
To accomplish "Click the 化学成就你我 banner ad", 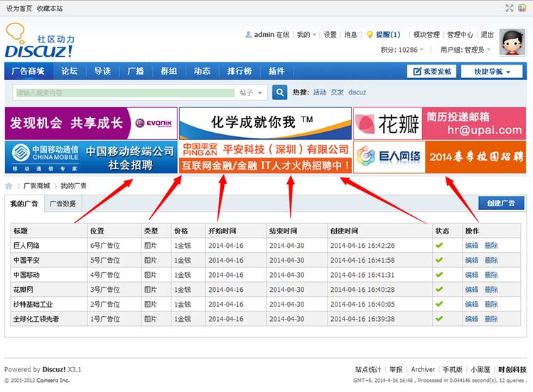I will click(265, 124).
